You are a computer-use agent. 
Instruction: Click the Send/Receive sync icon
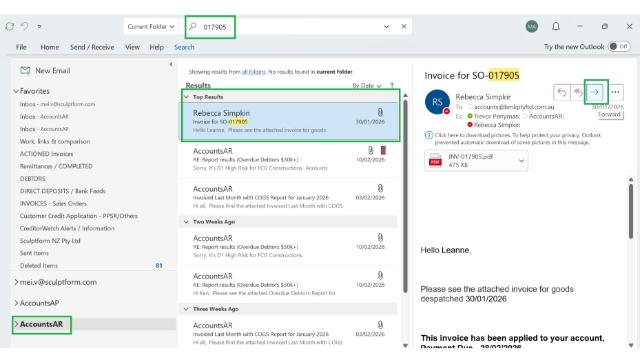9,27
